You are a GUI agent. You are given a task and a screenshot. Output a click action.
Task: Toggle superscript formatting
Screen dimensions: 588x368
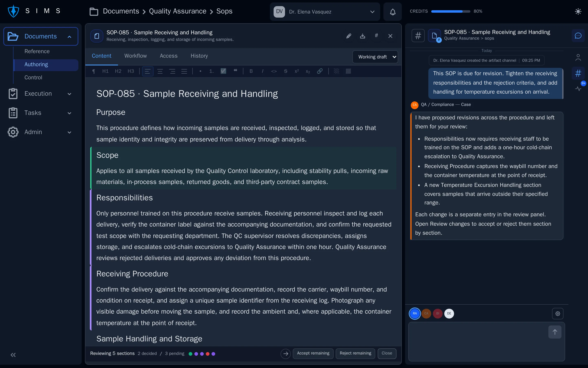pyautogui.click(x=297, y=71)
